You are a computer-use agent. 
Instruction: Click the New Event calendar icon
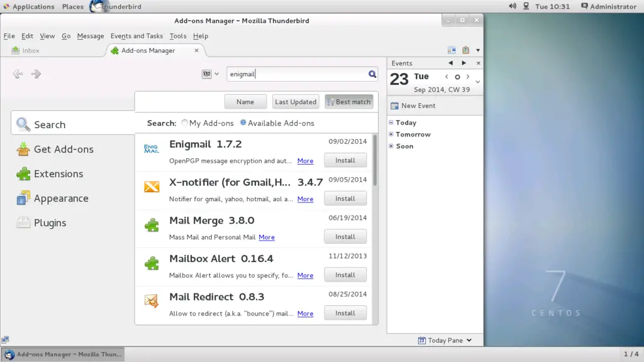click(x=394, y=106)
